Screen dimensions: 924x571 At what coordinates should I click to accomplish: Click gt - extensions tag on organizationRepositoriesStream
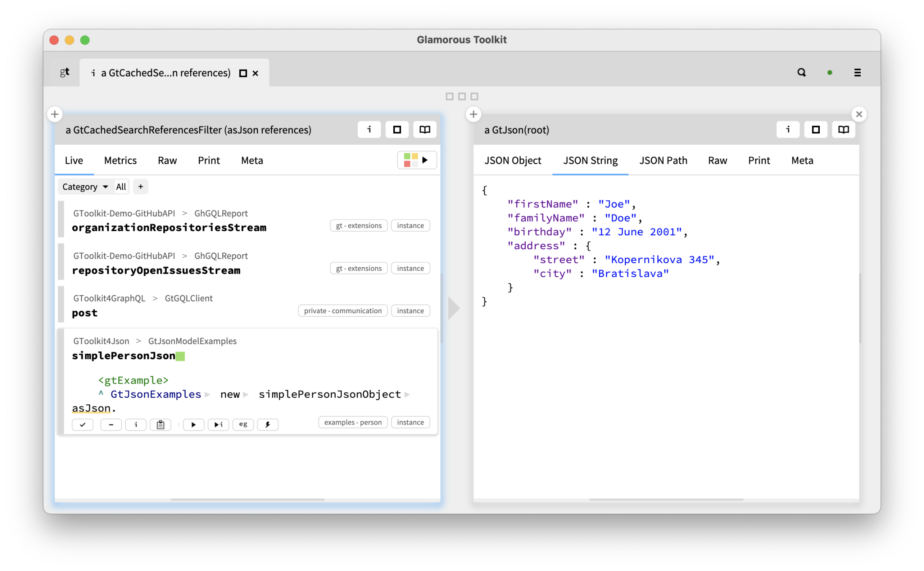[359, 226]
